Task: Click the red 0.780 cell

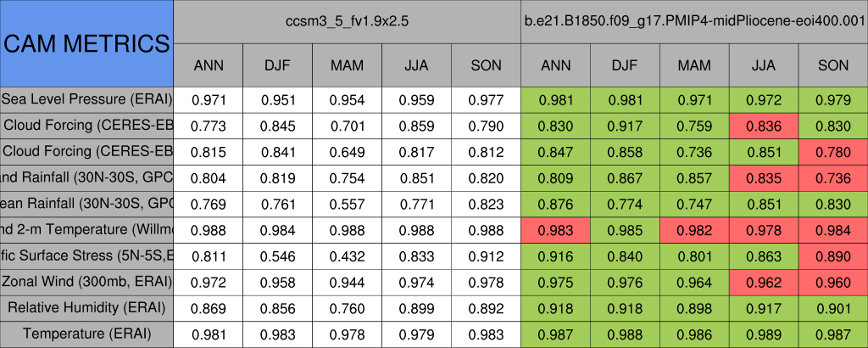Action: point(833,152)
